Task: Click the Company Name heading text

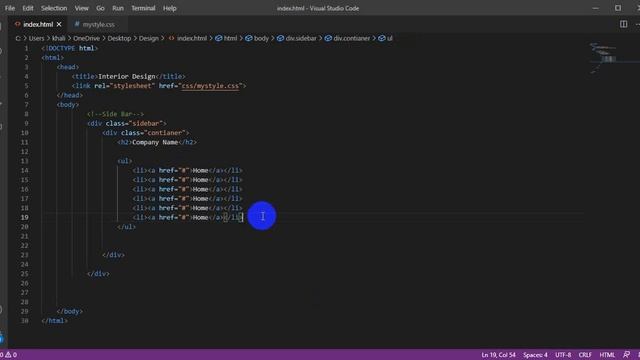Action: (x=155, y=142)
